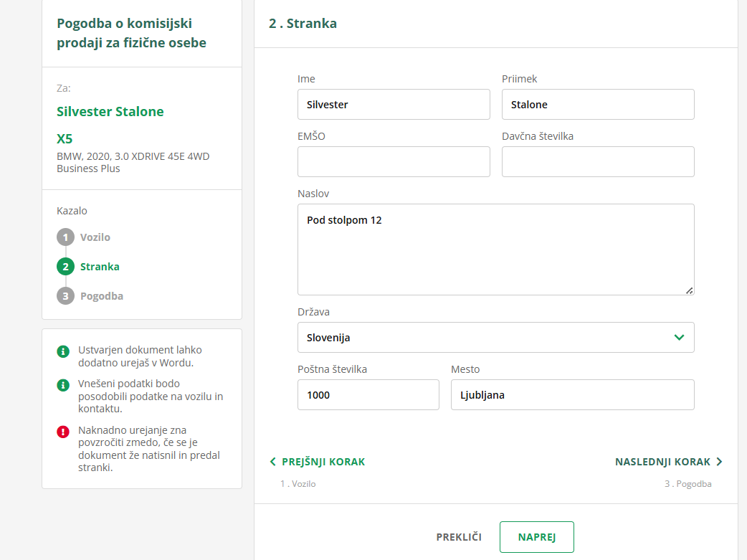Click left chevron of Prejšnji korak
Viewport: 747px width, 560px height.
272,462
